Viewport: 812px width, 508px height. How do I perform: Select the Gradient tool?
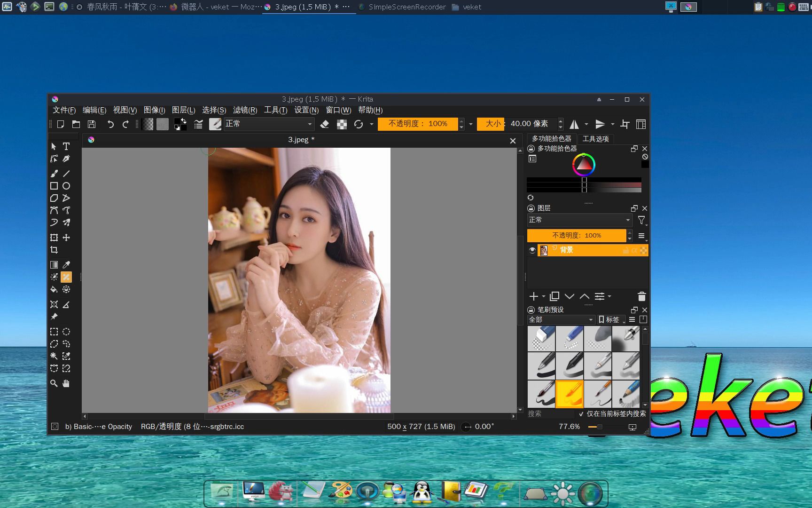pyautogui.click(x=54, y=264)
